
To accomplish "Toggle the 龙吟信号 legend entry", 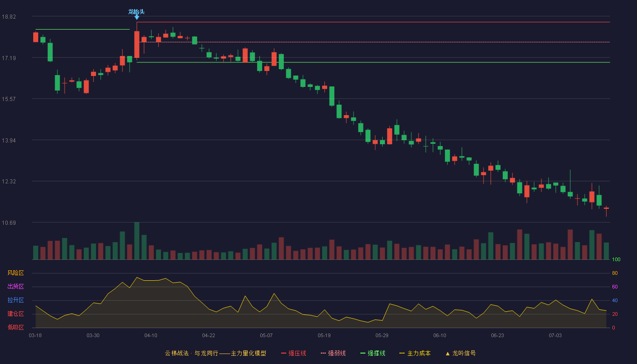I will (x=460, y=353).
